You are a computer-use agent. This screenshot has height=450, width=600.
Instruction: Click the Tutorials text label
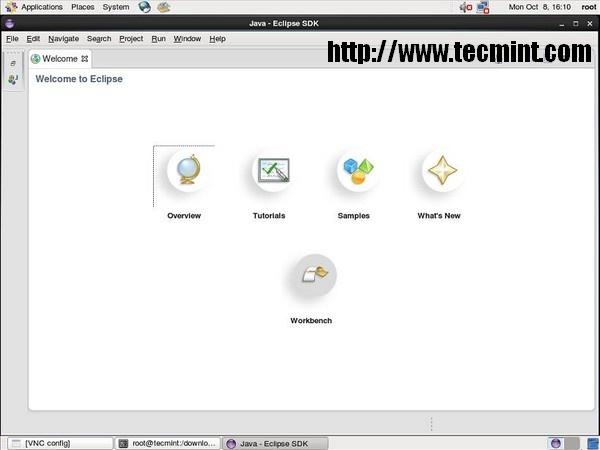click(x=269, y=215)
